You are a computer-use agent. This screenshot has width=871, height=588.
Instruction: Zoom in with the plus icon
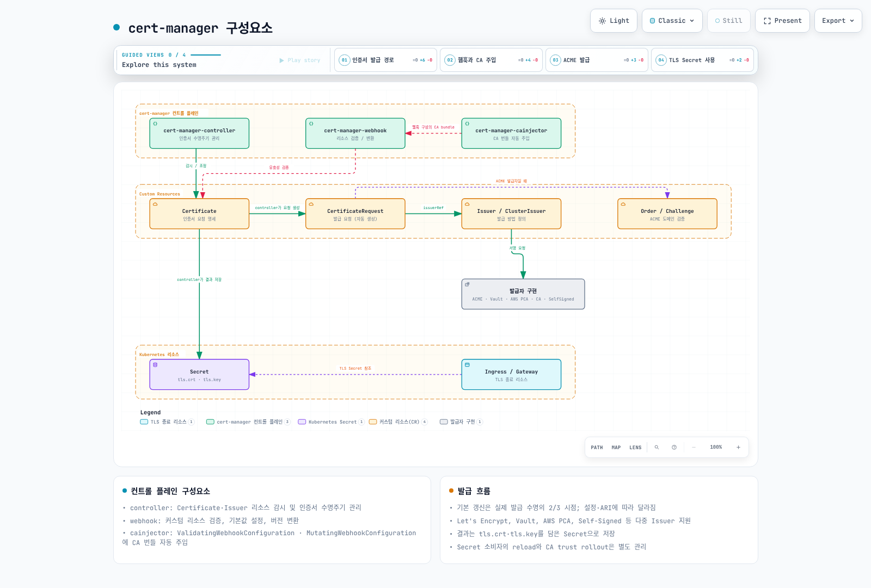(738, 448)
